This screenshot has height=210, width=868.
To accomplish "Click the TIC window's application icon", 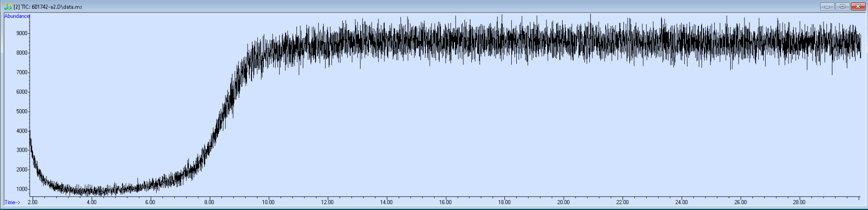I will [x=8, y=7].
